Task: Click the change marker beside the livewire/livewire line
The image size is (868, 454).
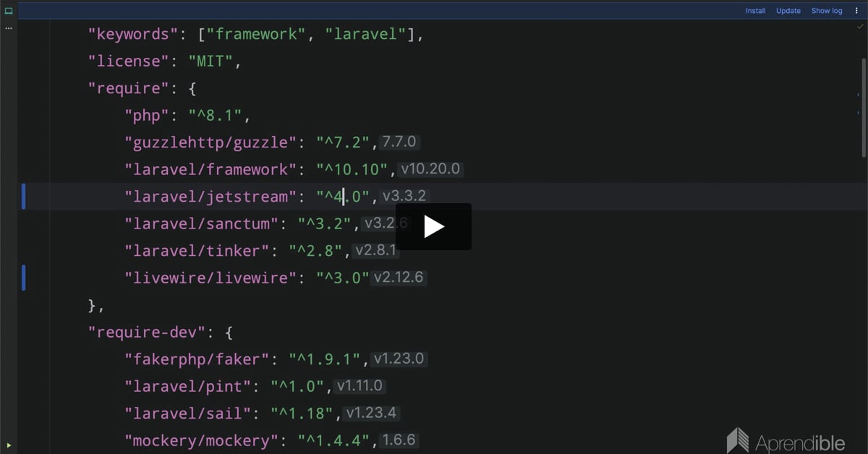Action: (23, 278)
